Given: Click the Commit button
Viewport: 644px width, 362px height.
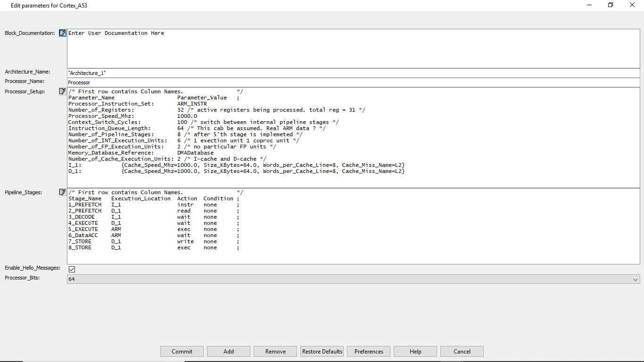Looking at the screenshot, I should (x=182, y=352).
